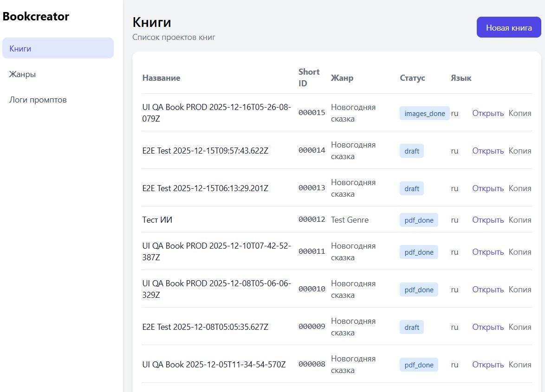Click the images_done status badge
This screenshot has height=392, width=545.
click(x=424, y=113)
